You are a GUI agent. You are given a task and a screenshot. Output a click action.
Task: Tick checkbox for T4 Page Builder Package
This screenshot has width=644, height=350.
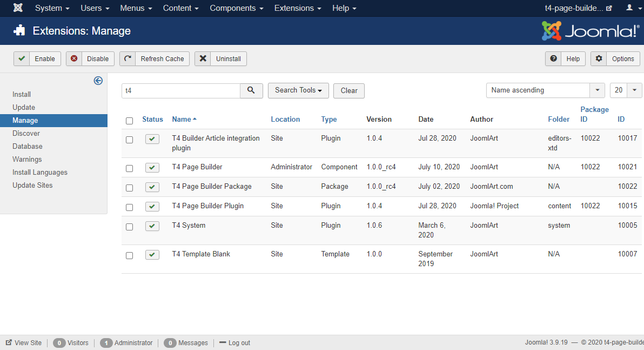pos(129,188)
